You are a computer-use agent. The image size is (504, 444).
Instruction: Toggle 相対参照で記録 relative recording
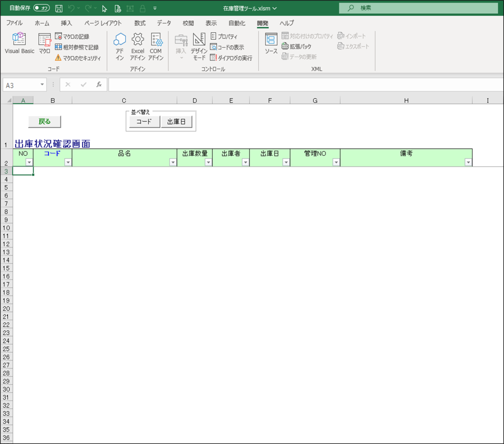77,47
